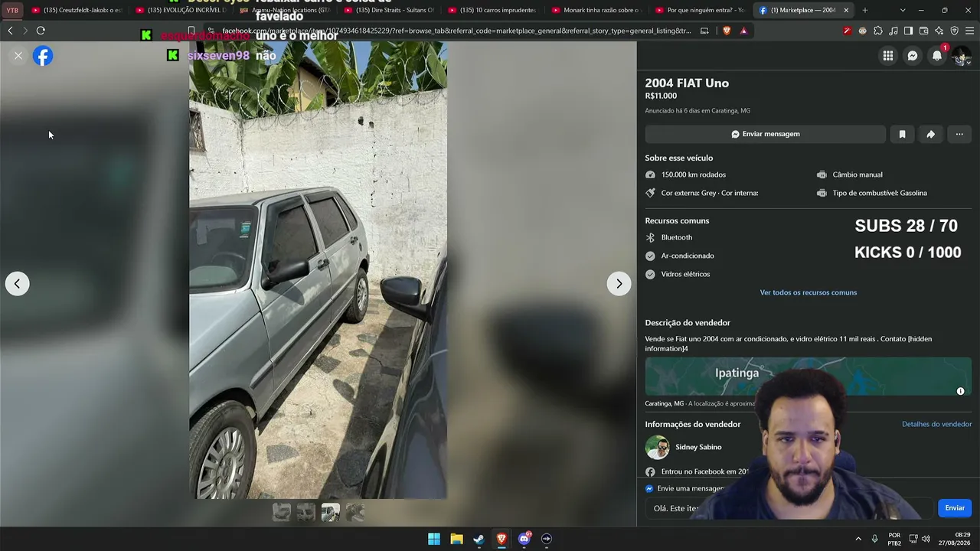
Task: Open the Brave Leo AI sparkle icon
Action: 939,31
